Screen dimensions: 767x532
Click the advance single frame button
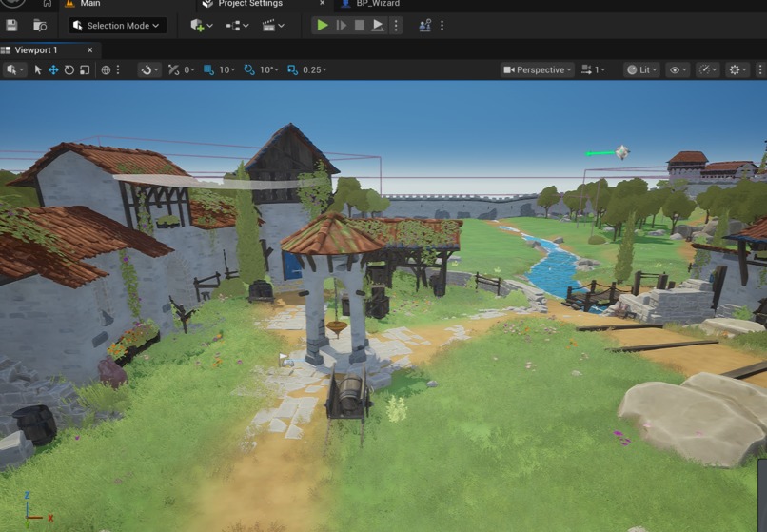click(x=342, y=25)
